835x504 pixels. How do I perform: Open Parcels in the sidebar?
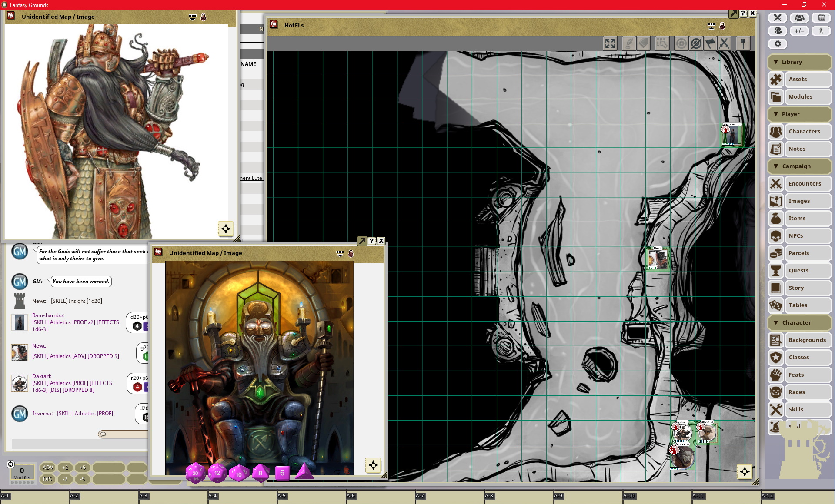coord(808,253)
